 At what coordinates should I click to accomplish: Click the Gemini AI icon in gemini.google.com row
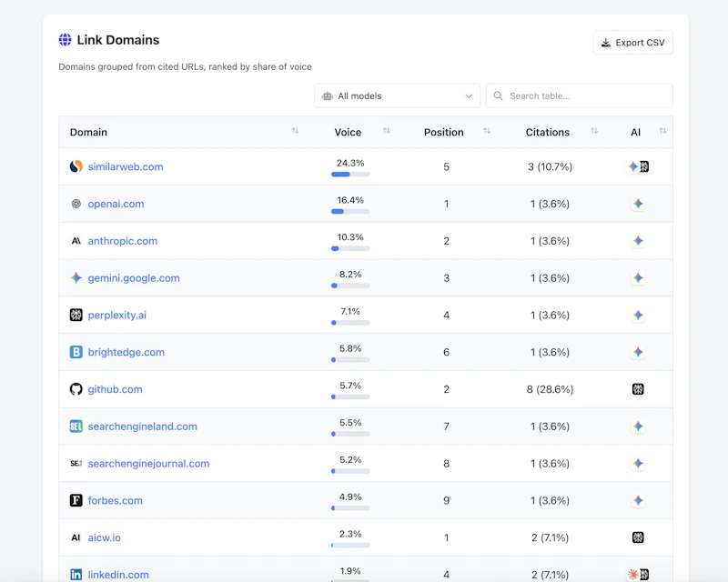639,277
